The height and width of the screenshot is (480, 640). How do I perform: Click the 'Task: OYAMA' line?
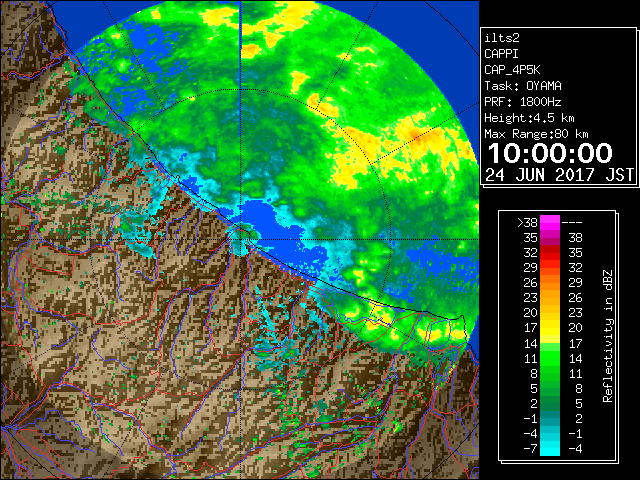(523, 86)
